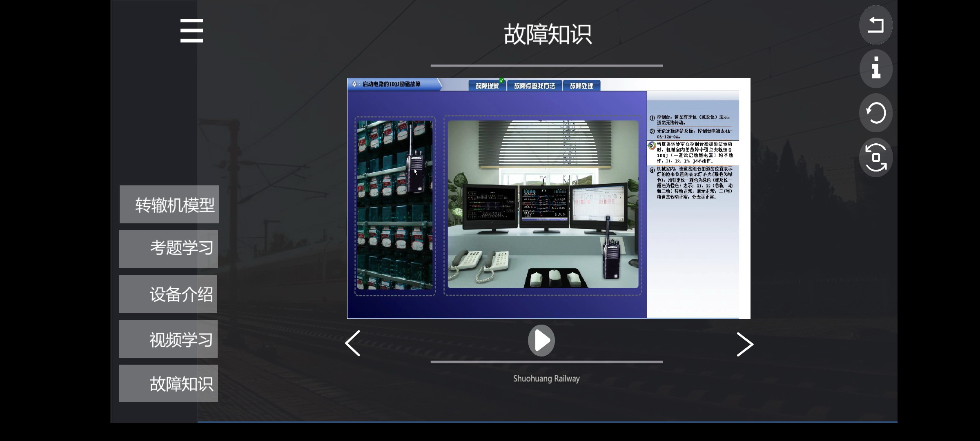
Task: Open the hamburger menu icon
Action: point(192,31)
